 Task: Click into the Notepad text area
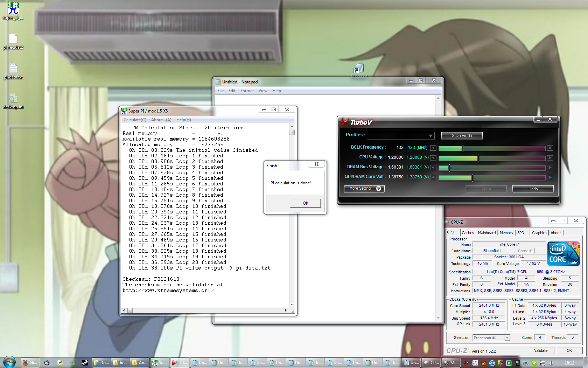pyautogui.click(x=325, y=207)
